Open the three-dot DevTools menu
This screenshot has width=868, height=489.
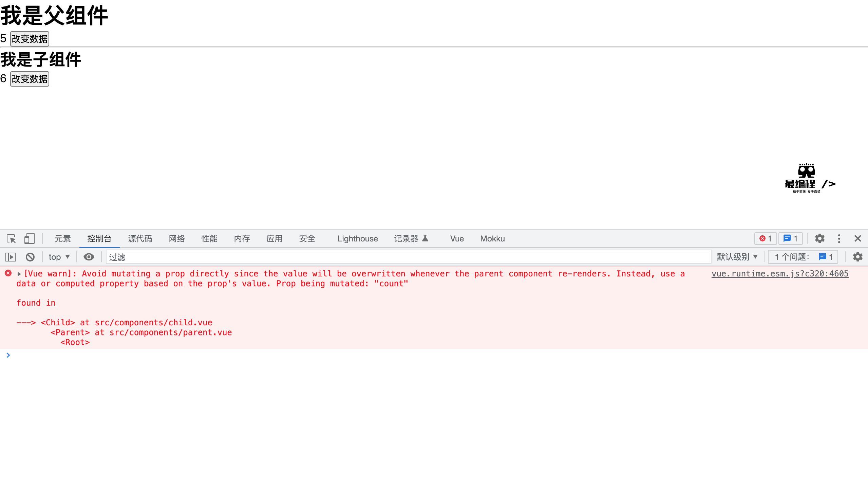click(839, 239)
